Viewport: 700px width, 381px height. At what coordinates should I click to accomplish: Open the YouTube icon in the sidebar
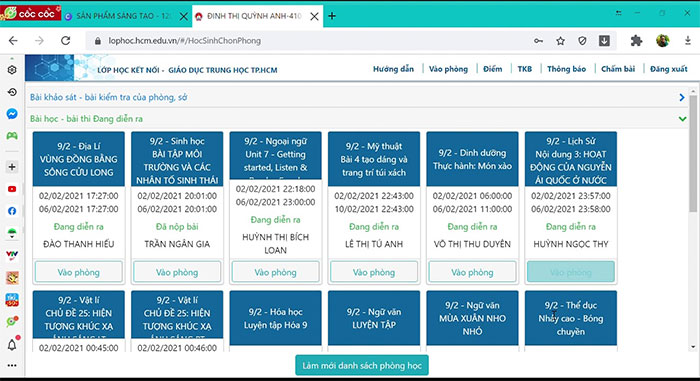[12, 189]
